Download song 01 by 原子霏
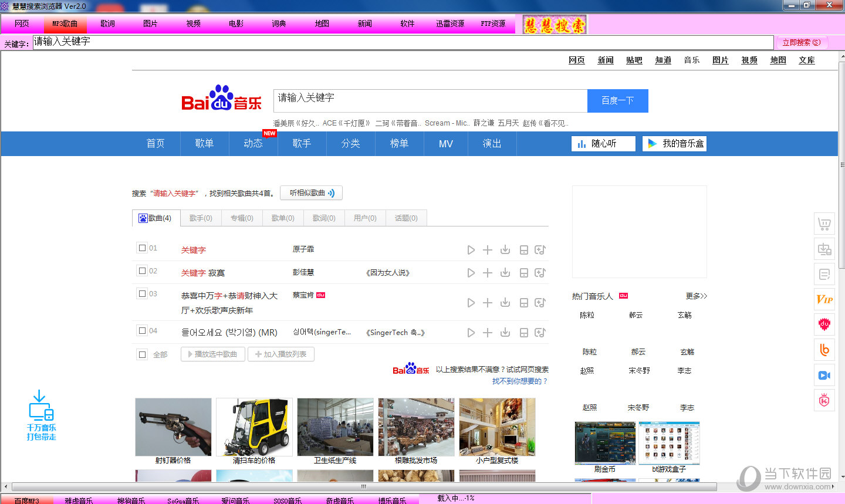845x504 pixels. click(x=505, y=250)
